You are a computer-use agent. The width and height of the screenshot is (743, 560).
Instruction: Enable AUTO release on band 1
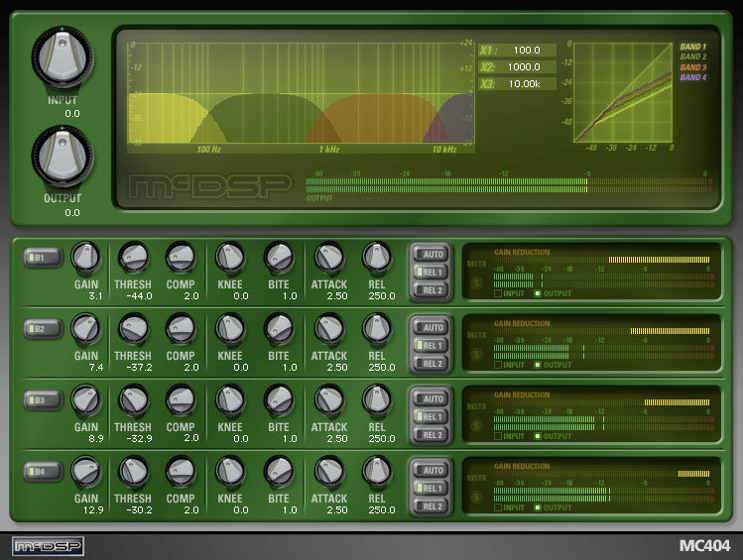click(432, 255)
